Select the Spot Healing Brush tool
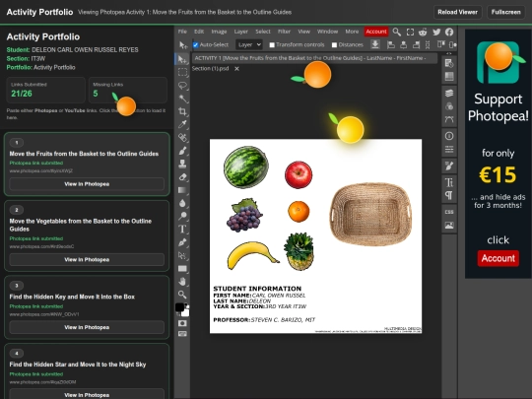Screen dimensions: 532x399 (182, 137)
